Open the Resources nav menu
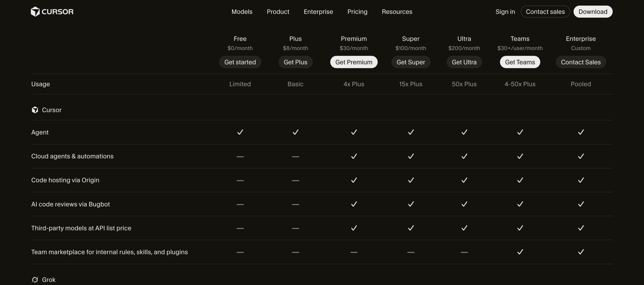This screenshot has height=285, width=644. click(x=397, y=12)
